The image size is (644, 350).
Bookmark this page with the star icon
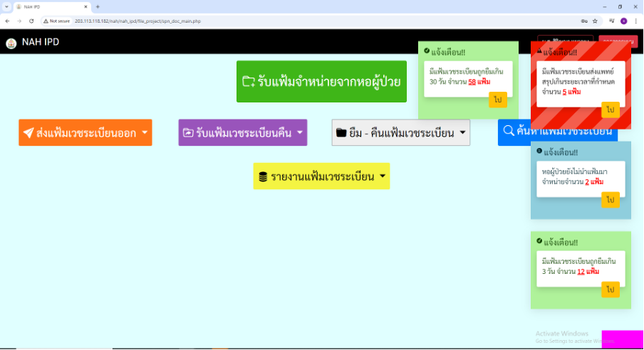595,21
